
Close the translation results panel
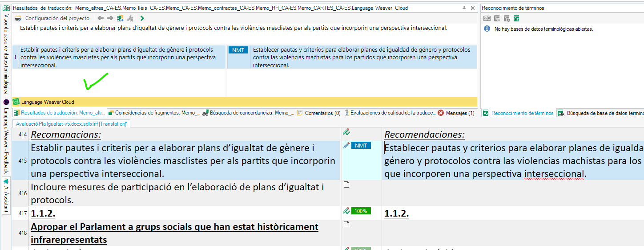click(473, 8)
